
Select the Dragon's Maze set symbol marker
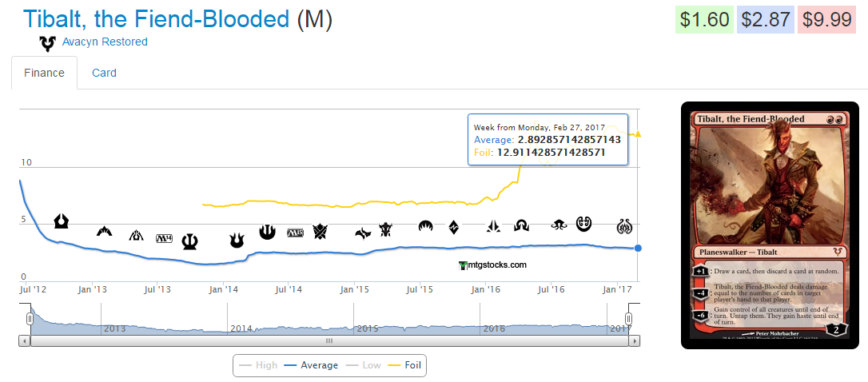(136, 235)
